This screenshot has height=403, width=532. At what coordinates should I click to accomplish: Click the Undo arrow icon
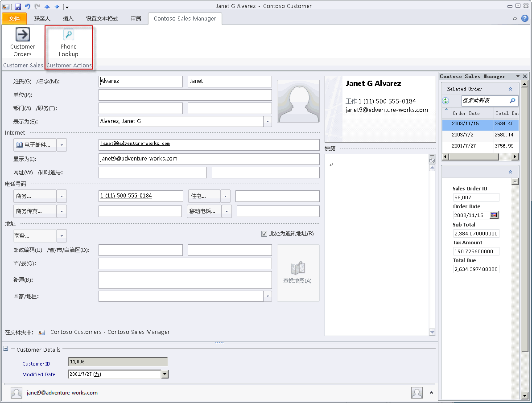(x=28, y=6)
